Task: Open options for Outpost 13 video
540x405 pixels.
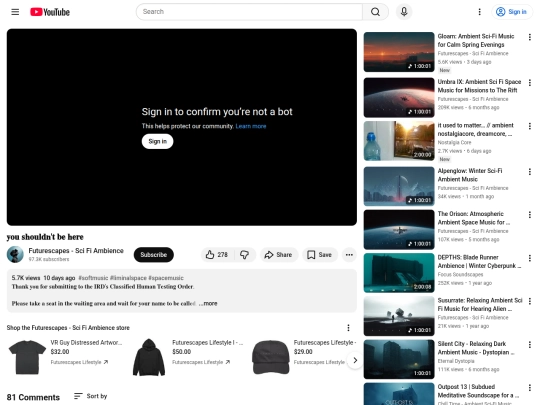Action: tap(530, 387)
